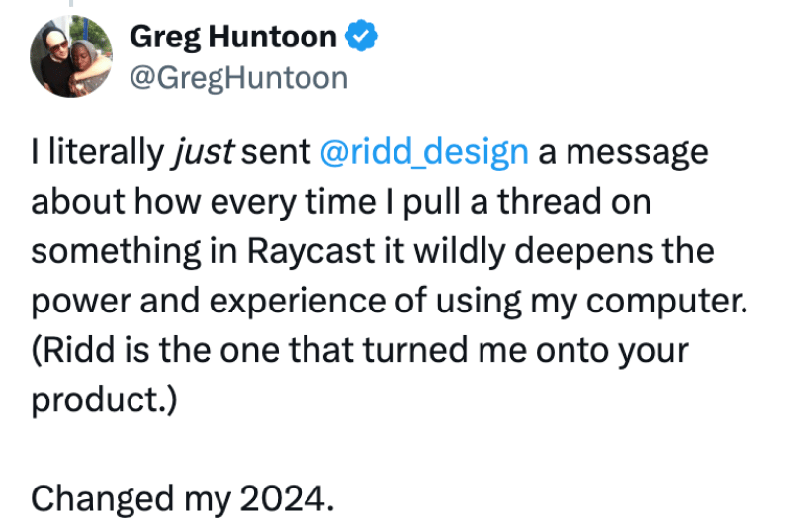This screenshot has width=789, height=532.
Task: Select the word "computer." in the tweet
Action: pyautogui.click(x=666, y=301)
